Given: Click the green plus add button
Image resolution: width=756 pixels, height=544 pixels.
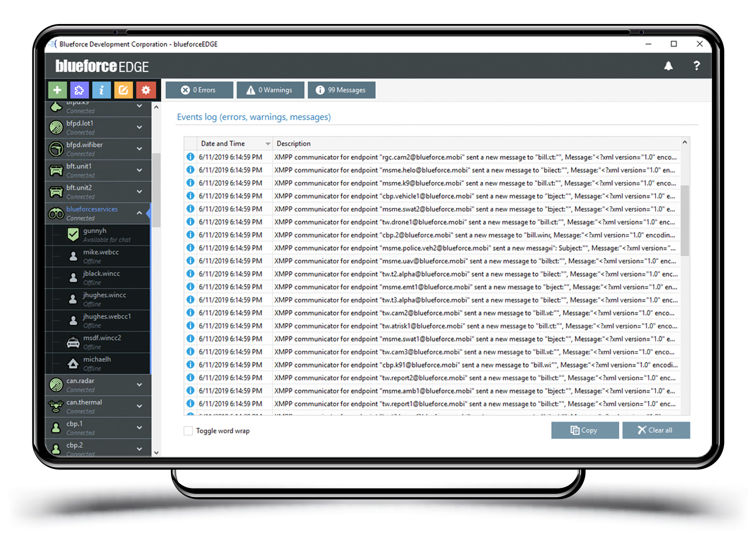Looking at the screenshot, I should (57, 90).
